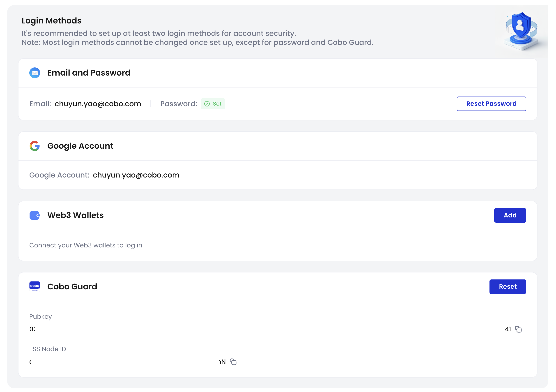
Task: Click the Google logo icon
Action: [x=35, y=146]
